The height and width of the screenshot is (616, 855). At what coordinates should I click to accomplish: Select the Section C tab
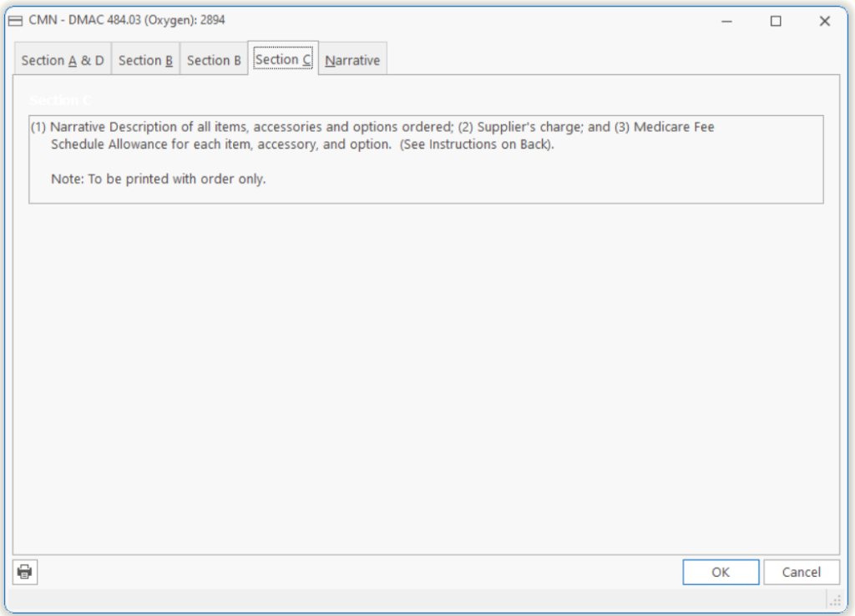pos(283,59)
